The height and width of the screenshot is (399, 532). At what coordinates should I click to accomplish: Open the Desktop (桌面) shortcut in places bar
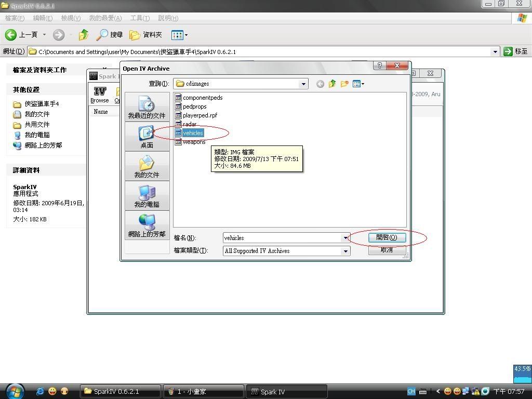(147, 137)
